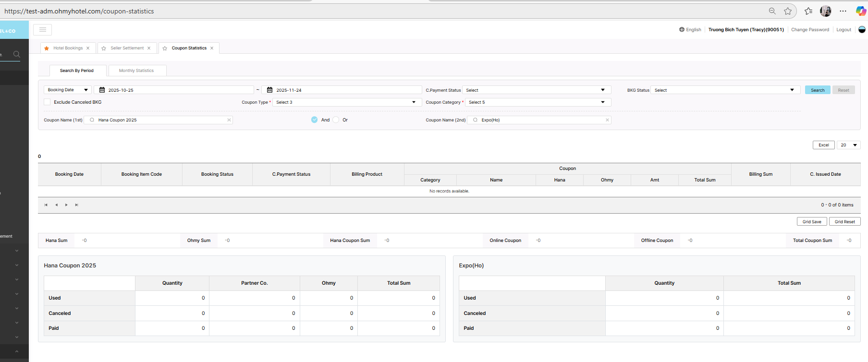Click the browser favorites star icon
868x362 pixels.
788,11
